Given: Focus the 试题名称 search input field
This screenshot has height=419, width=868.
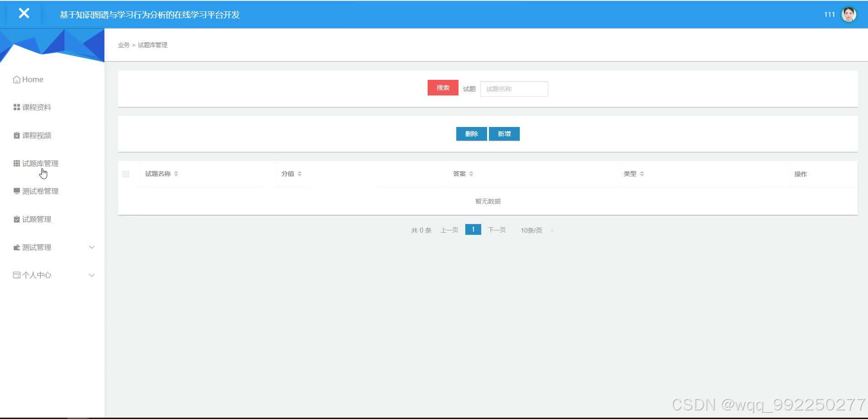Looking at the screenshot, I should point(514,89).
